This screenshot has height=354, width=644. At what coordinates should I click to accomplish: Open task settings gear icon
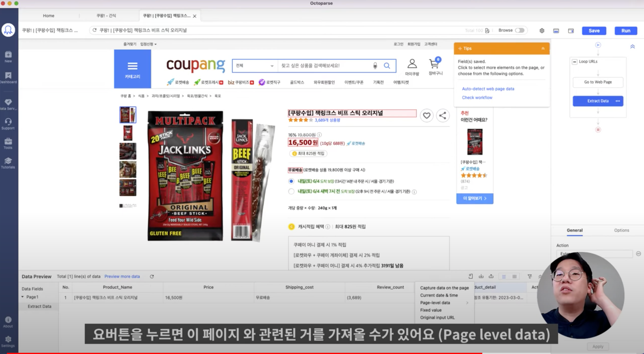[542, 30]
